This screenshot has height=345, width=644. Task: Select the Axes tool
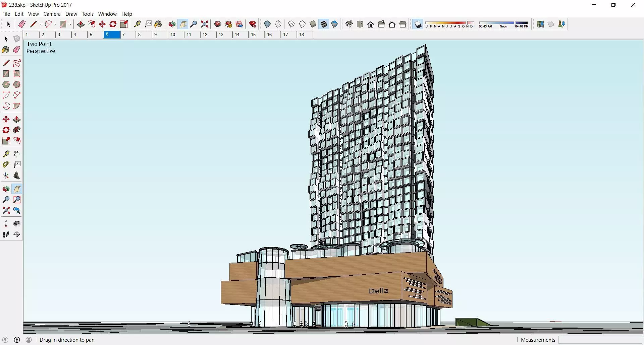[6, 176]
